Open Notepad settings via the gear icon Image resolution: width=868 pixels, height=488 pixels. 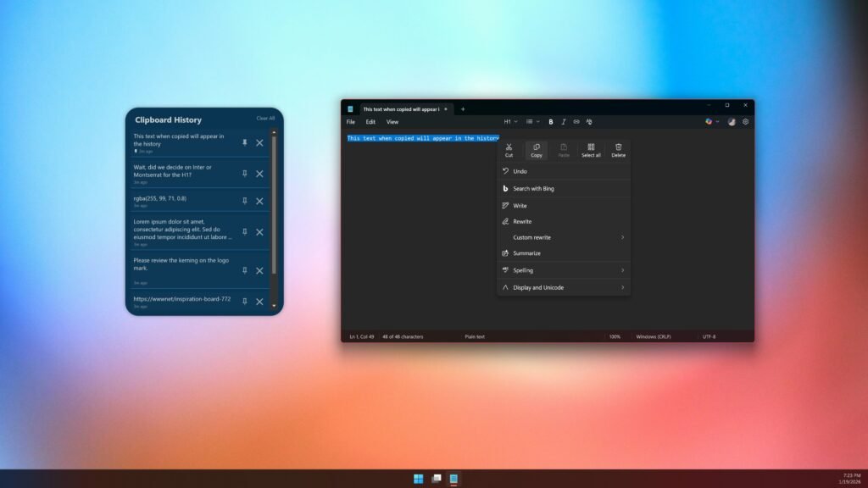(746, 122)
